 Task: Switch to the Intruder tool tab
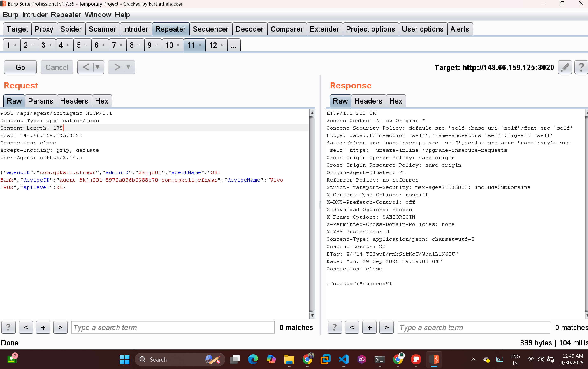pyautogui.click(x=135, y=29)
